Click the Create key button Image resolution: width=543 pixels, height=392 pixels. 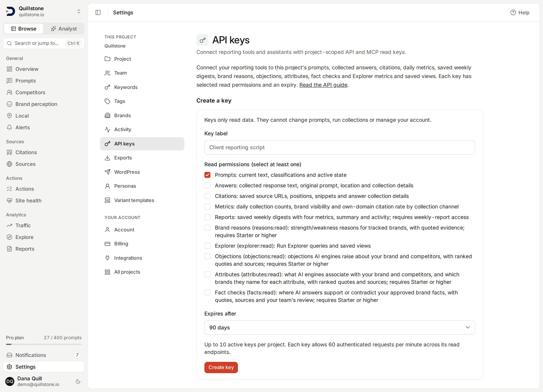click(221, 367)
